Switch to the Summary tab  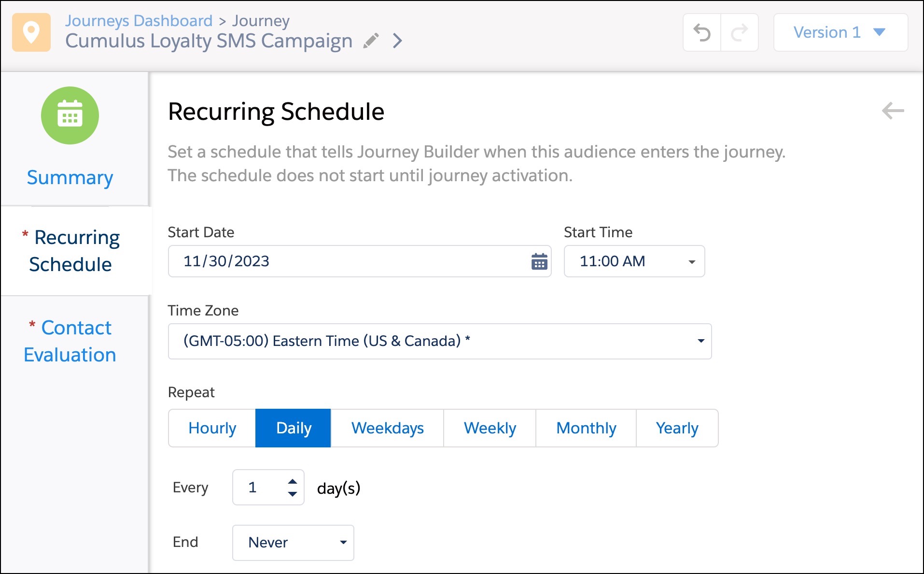click(70, 177)
